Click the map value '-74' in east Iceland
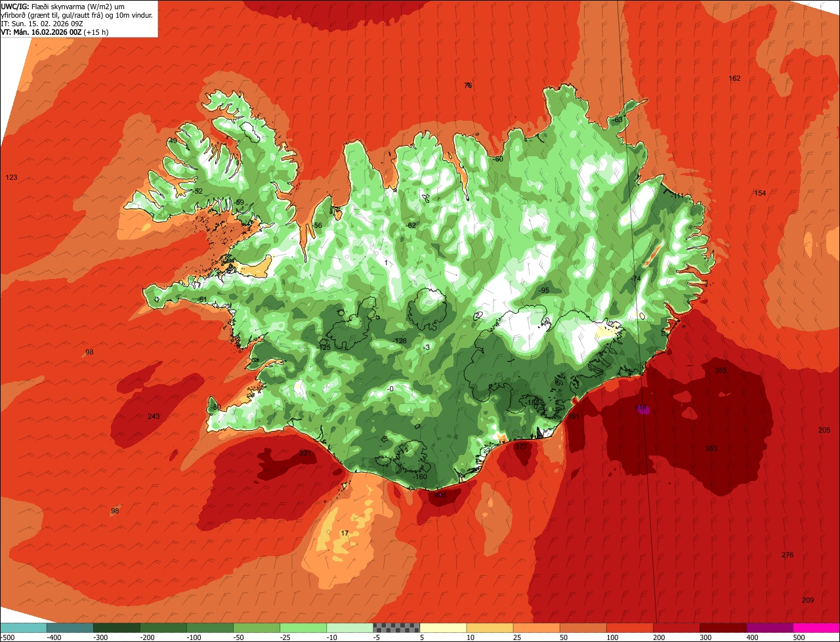Viewport: 840px width, 642px height. coord(635,279)
